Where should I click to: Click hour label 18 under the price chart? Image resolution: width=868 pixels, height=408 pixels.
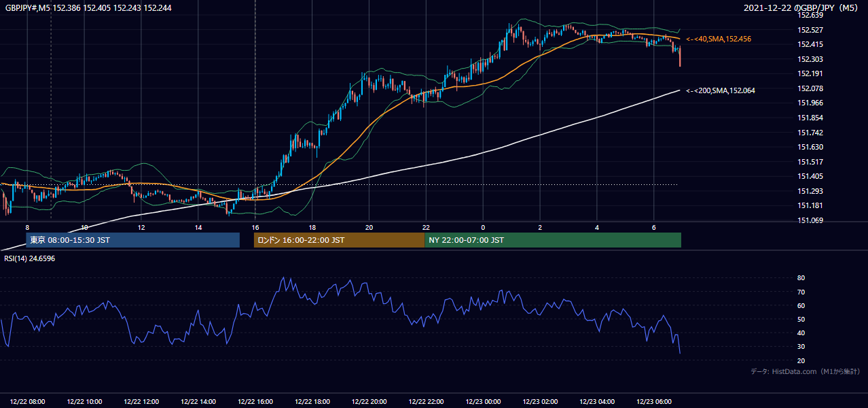pos(312,227)
